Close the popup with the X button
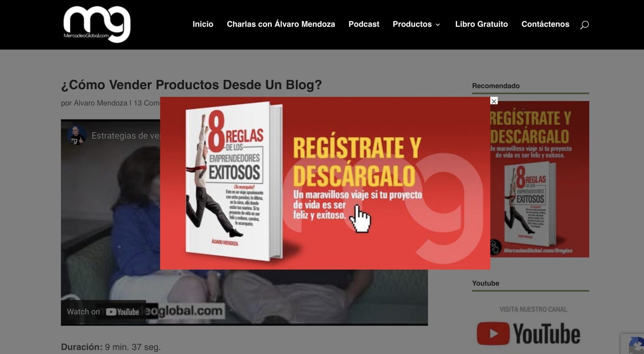The image size is (644, 354). click(x=494, y=101)
